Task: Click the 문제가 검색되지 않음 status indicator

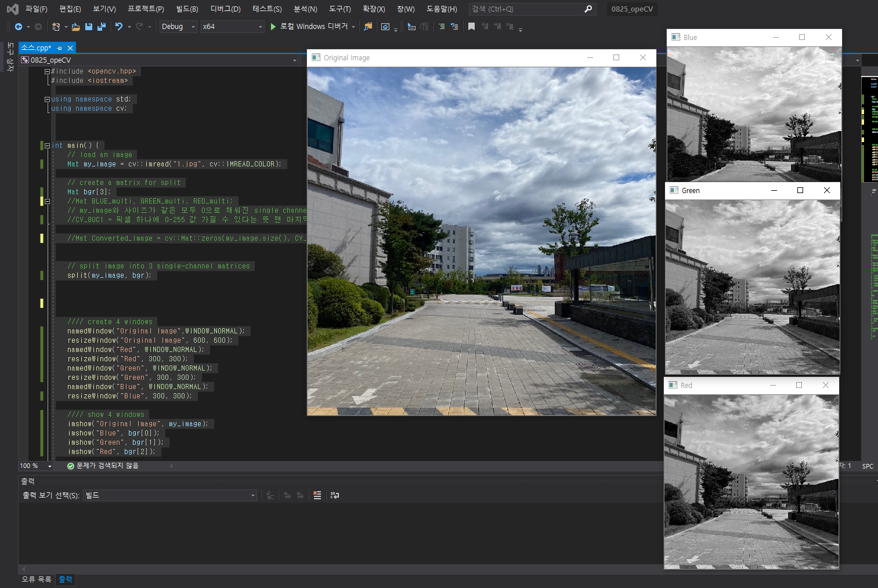Action: (x=103, y=466)
